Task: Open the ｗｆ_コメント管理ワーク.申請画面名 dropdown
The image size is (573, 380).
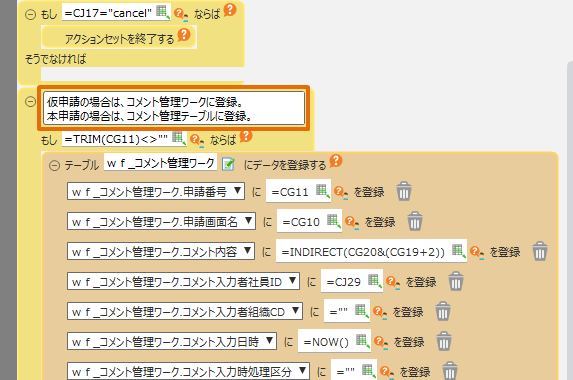Action: 161,221
